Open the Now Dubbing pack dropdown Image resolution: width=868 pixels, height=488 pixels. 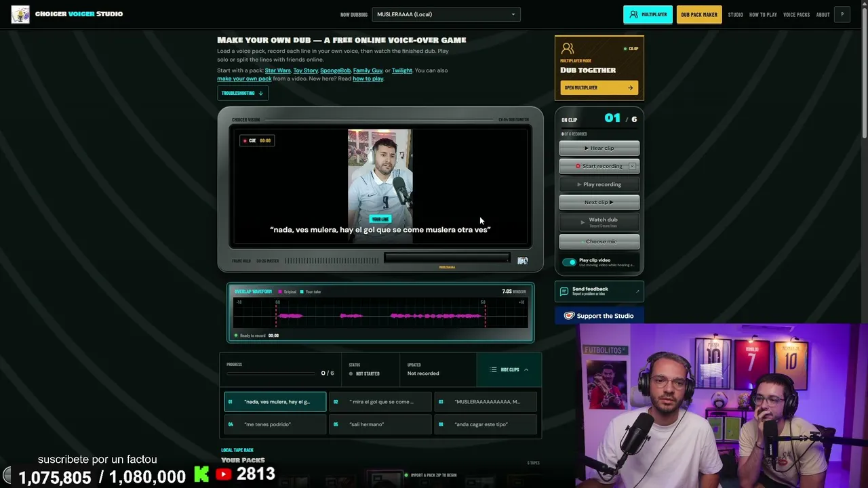446,14
